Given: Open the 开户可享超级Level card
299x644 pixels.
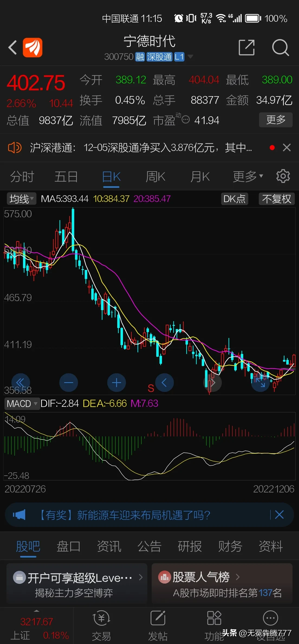Looking at the screenshot, I should pyautogui.click(x=77, y=584).
